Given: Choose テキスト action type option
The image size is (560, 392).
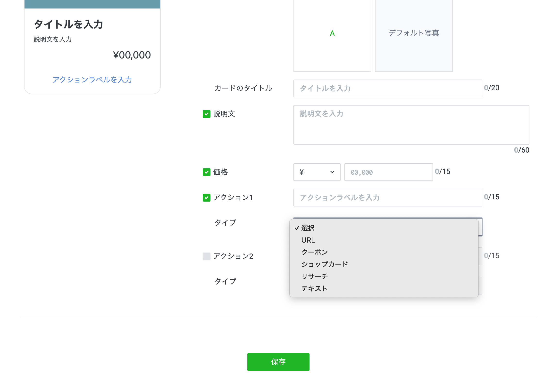Looking at the screenshot, I should 314,288.
